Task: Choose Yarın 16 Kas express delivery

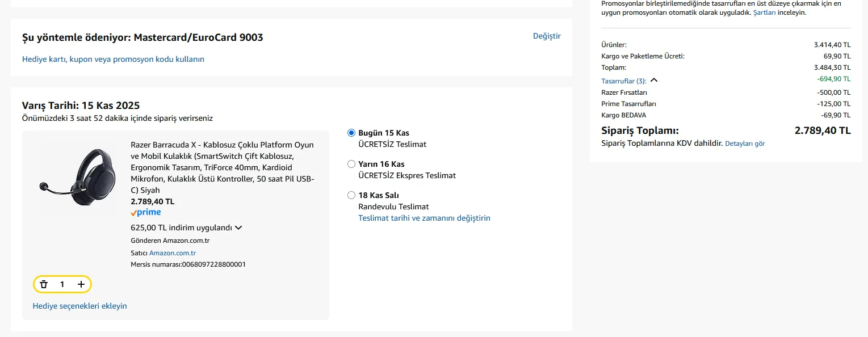Action: [x=351, y=164]
